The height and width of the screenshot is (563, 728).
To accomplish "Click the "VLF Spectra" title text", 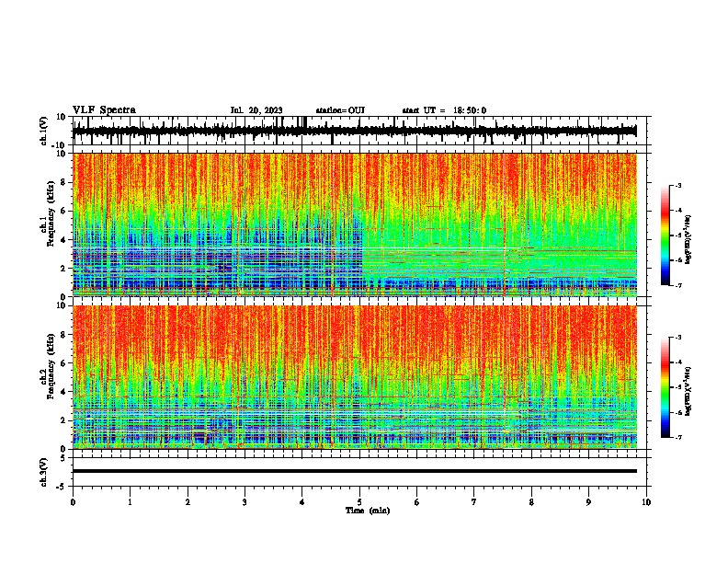I will coord(104,110).
